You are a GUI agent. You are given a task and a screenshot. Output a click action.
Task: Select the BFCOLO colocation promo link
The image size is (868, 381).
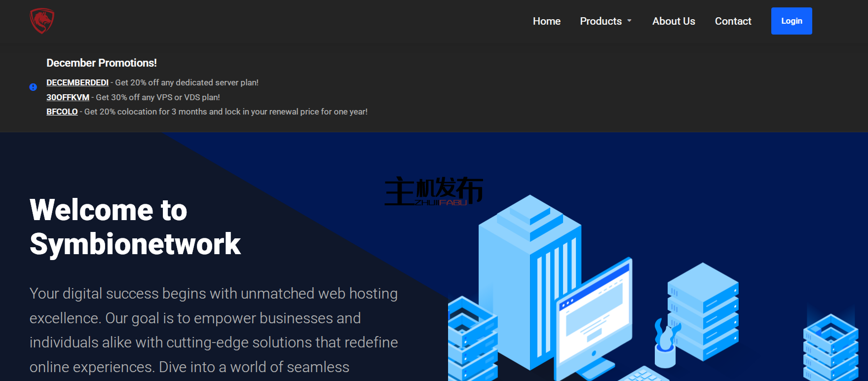tap(62, 112)
